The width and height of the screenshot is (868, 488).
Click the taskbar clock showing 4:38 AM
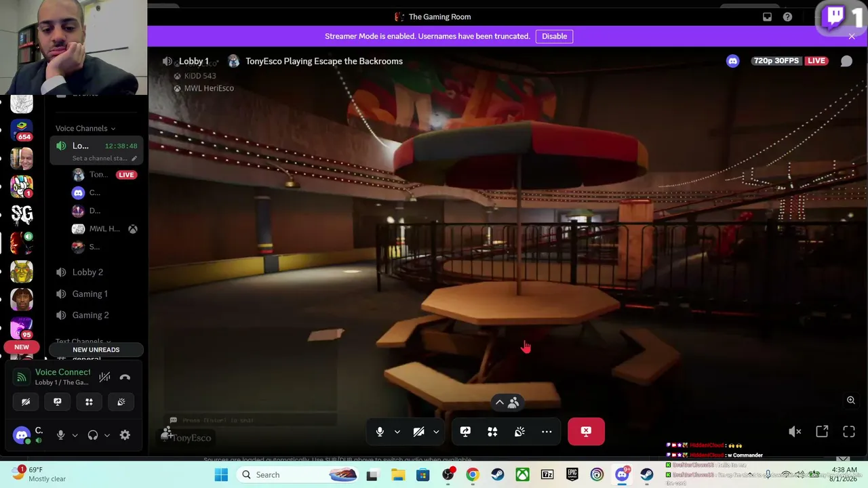[x=844, y=474]
